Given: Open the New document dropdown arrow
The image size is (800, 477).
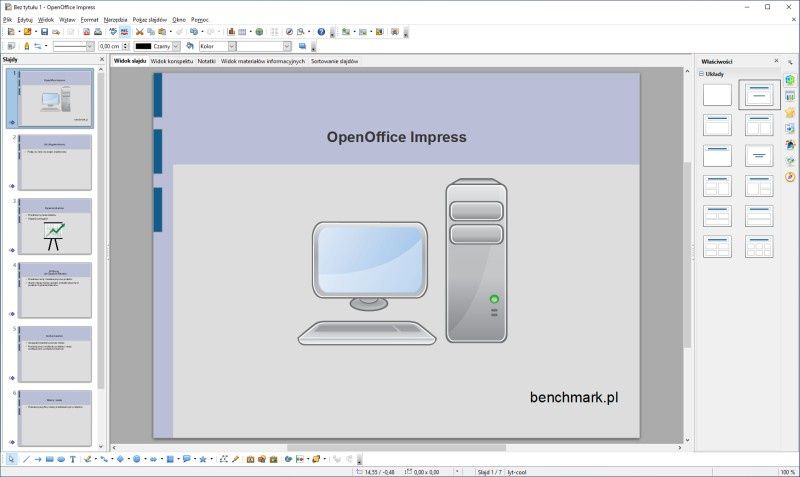Looking at the screenshot, I should point(19,32).
